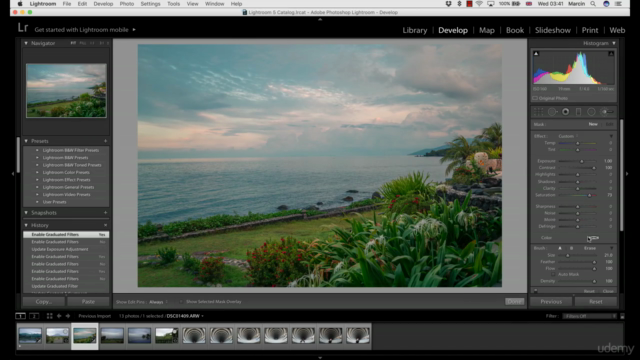
Task: Open DSC01409.ARW filmstrip source dropdown
Action: coord(185,316)
